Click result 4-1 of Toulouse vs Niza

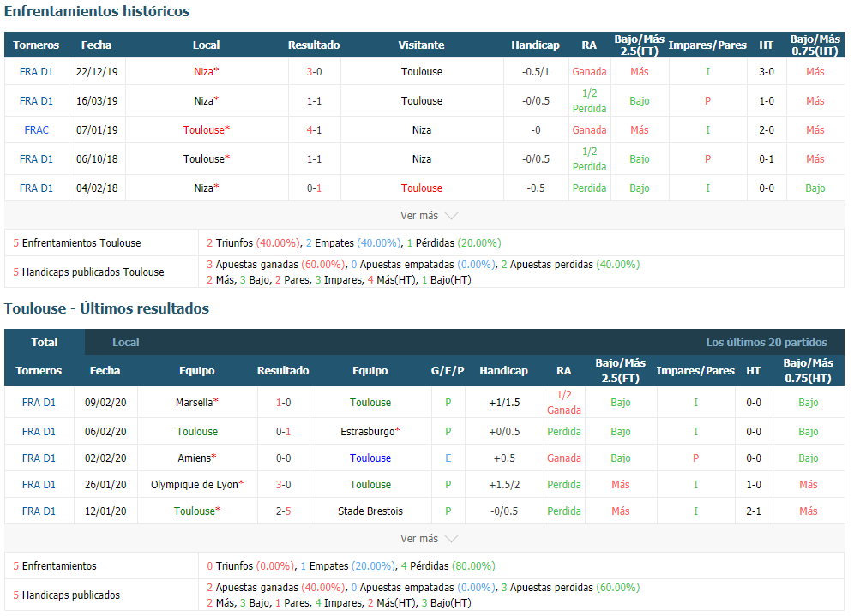coord(315,129)
